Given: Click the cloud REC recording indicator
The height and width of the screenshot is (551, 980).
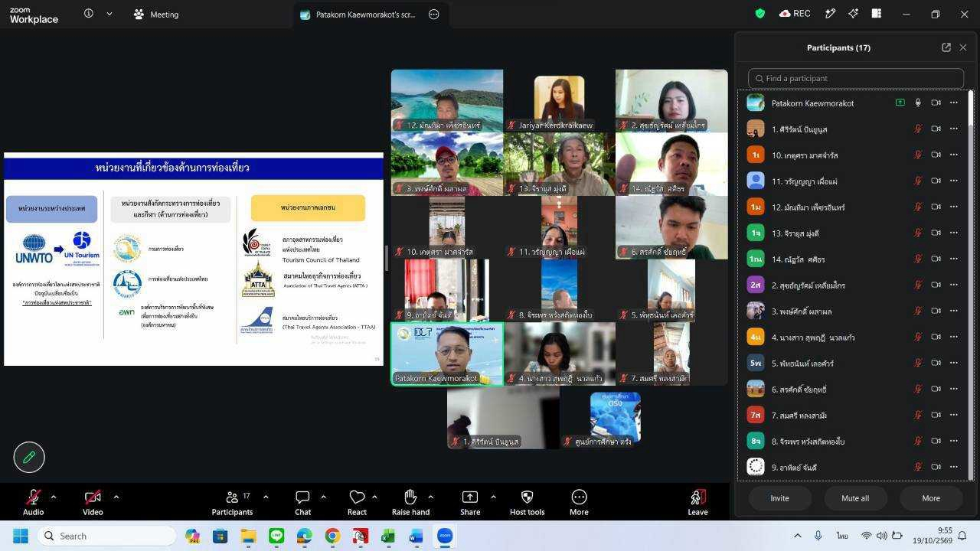Looking at the screenshot, I should [x=795, y=14].
